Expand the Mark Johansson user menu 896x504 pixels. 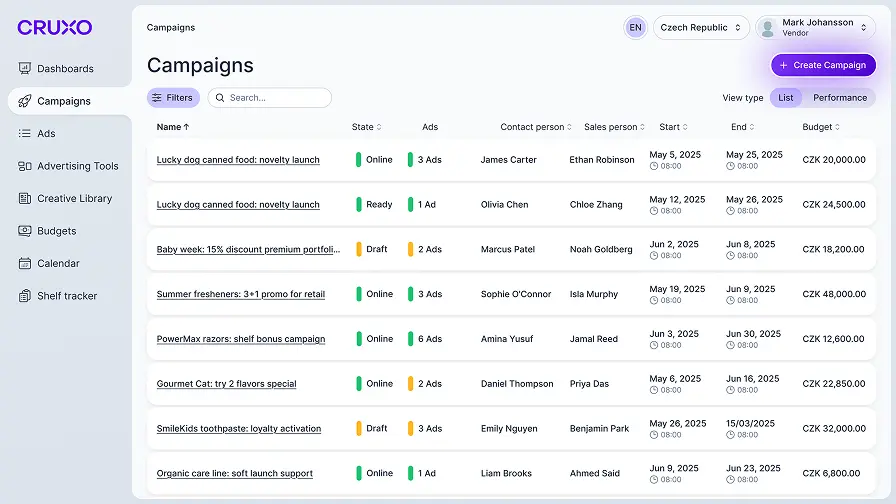(816, 28)
